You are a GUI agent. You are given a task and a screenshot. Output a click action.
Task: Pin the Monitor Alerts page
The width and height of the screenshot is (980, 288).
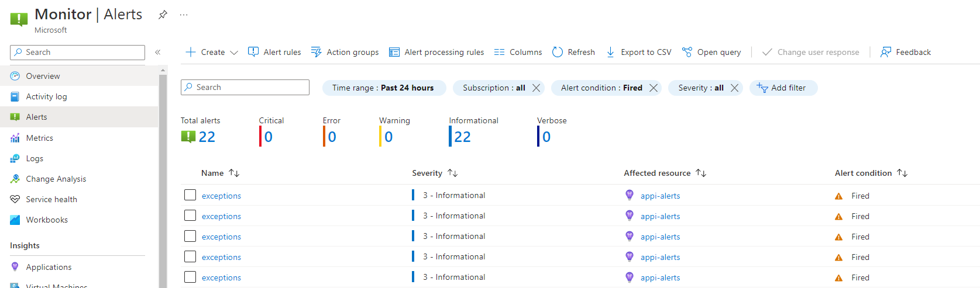pos(163,15)
